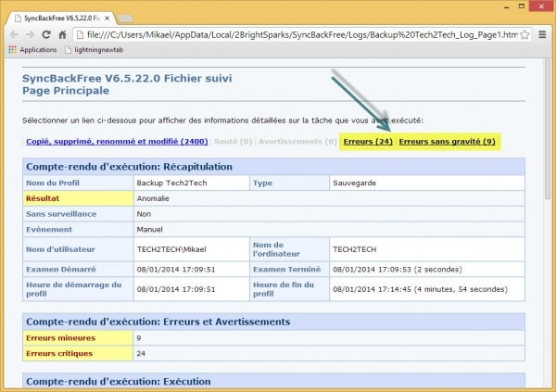This screenshot has width=556, height=392.
Task: Open the Chrome hamburger menu
Action: (542, 34)
